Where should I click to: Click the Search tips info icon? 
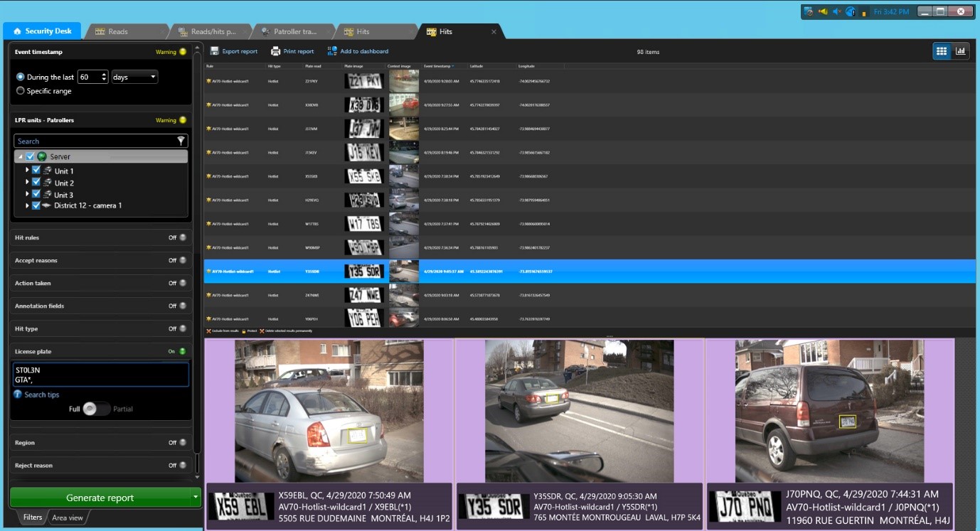point(18,395)
